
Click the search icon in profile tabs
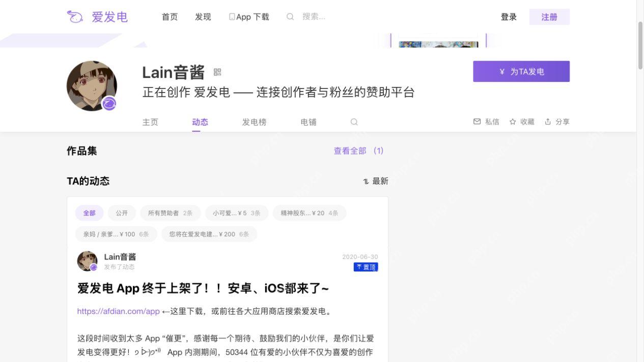[x=354, y=122]
